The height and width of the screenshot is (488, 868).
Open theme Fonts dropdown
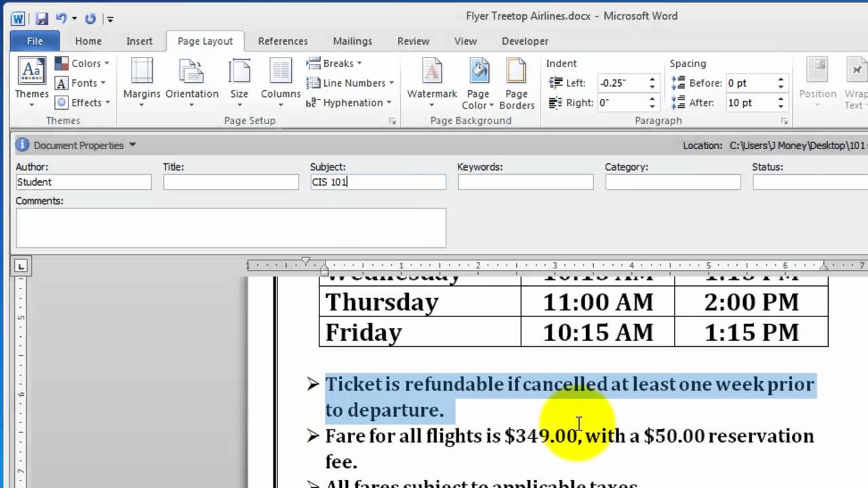(81, 83)
